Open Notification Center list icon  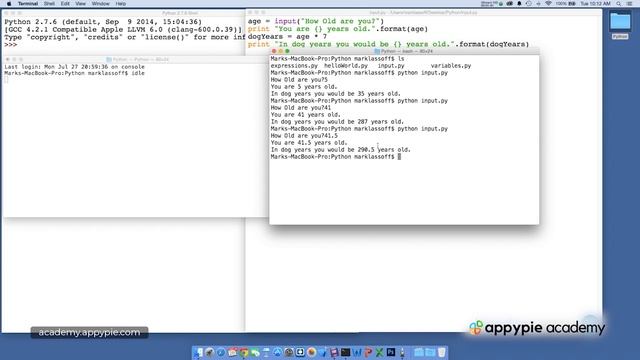(x=629, y=4)
